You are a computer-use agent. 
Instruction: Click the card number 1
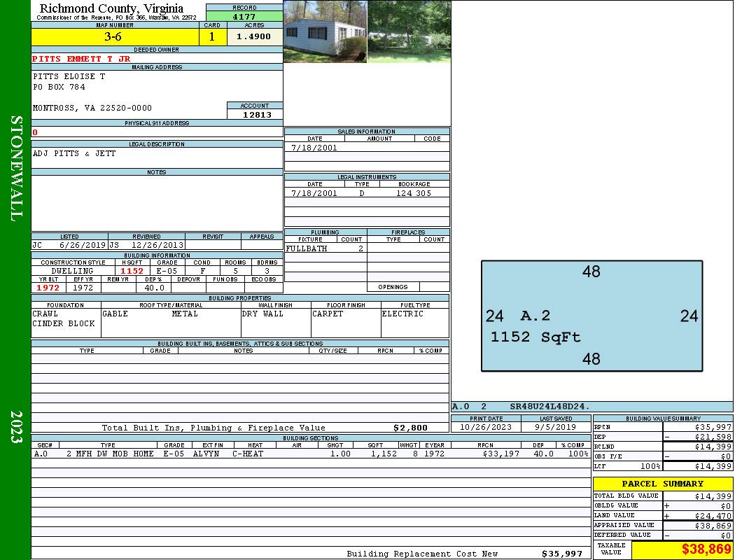(x=212, y=37)
